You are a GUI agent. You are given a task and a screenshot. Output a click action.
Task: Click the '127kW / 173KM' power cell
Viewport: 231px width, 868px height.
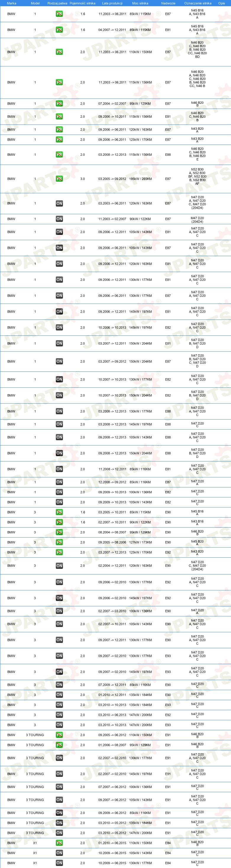(140, 543)
